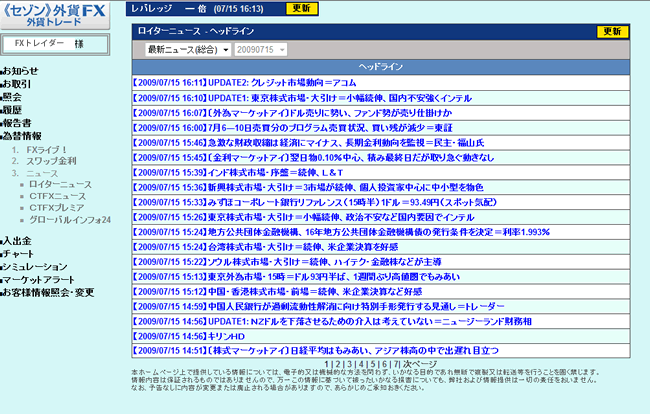Open 15:24 台湾株式市場・大引け headline

click(265, 247)
